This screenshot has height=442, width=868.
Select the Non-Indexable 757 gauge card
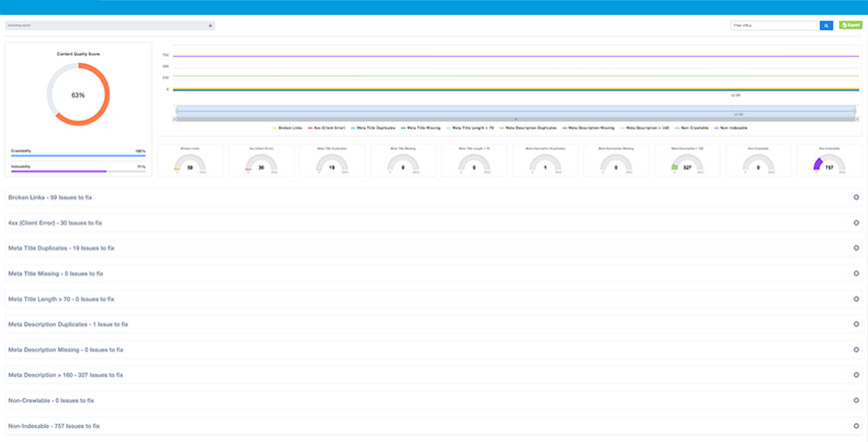click(823, 161)
